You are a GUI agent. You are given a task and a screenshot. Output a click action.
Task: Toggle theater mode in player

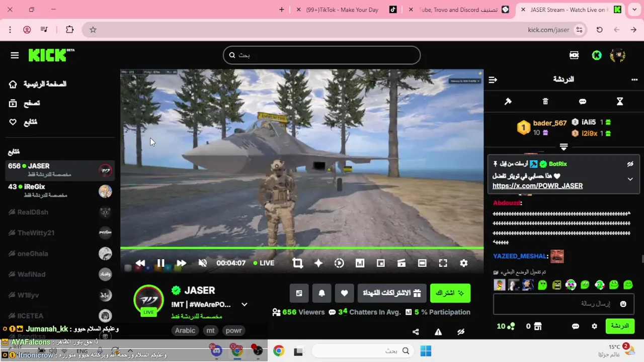422,263
